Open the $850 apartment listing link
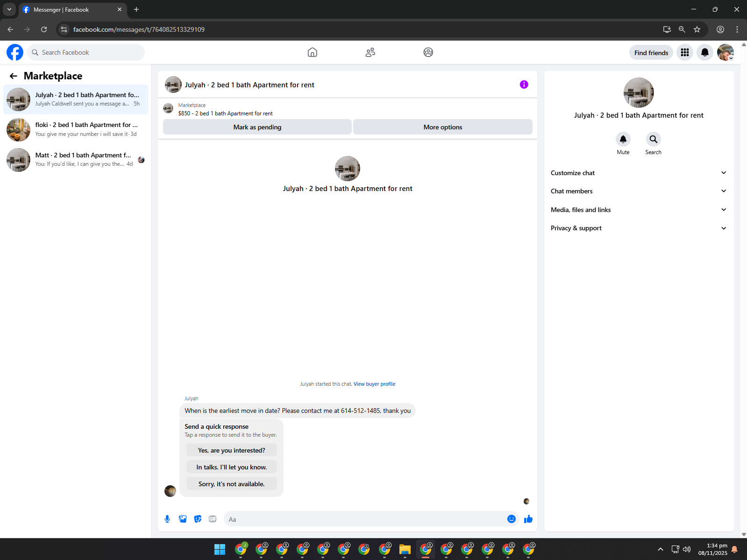This screenshot has width=747, height=560. click(225, 113)
